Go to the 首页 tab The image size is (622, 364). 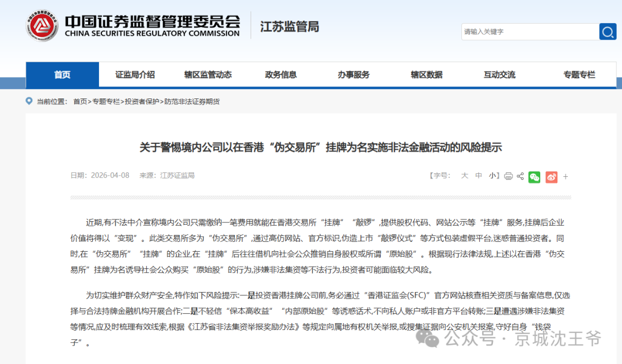pyautogui.click(x=62, y=75)
